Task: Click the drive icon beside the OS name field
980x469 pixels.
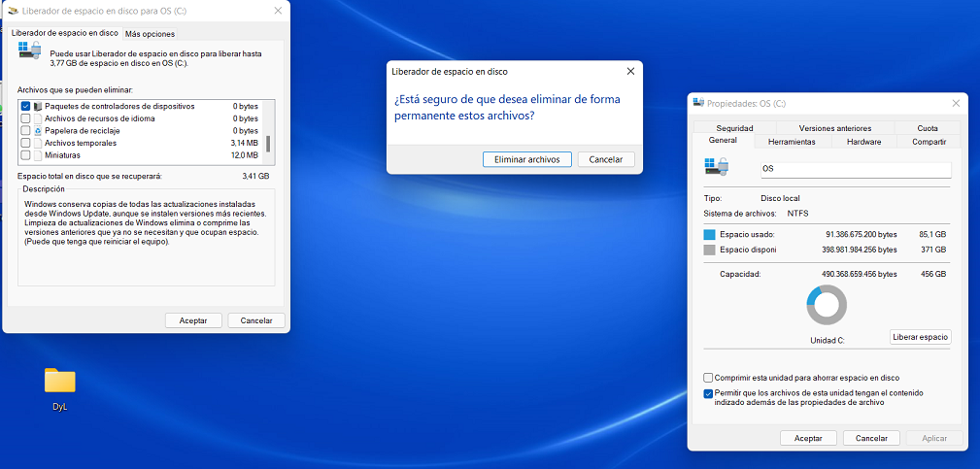Action: (x=714, y=169)
